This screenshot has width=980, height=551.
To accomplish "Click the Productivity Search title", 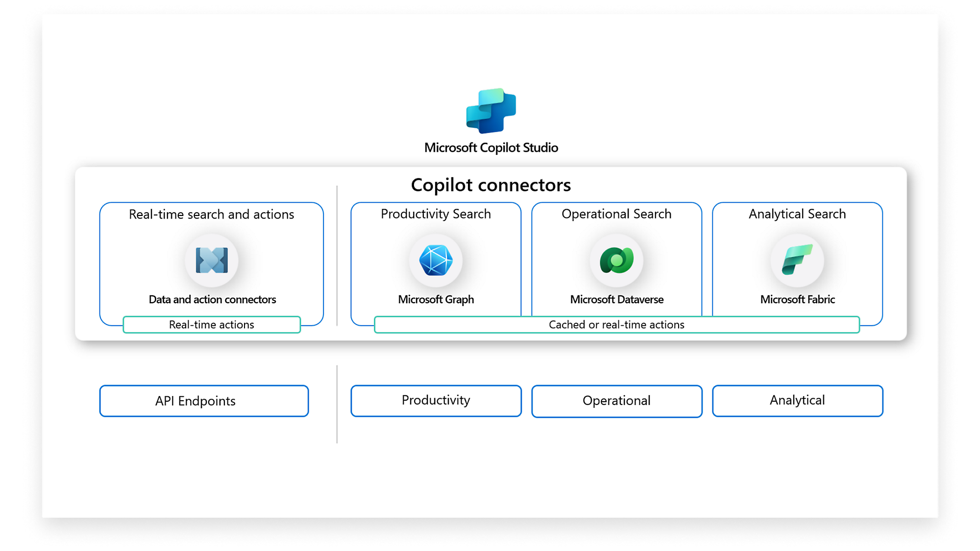I will [436, 214].
